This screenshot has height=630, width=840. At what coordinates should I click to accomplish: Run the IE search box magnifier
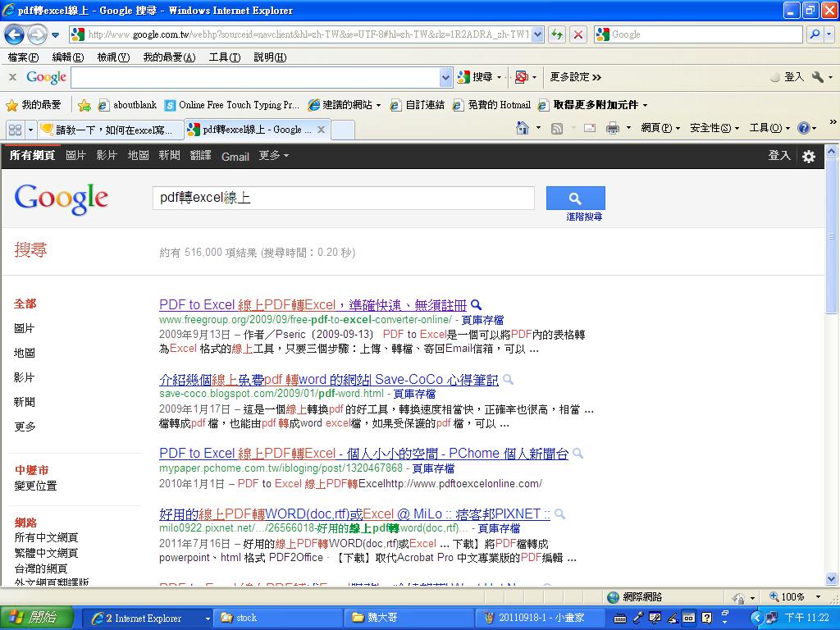point(815,34)
